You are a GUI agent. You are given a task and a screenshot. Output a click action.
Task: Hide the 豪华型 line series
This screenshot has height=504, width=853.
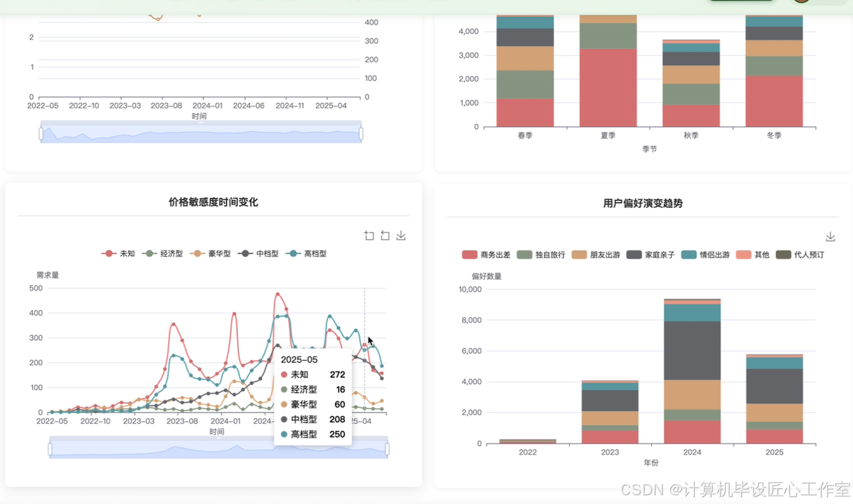[210, 254]
